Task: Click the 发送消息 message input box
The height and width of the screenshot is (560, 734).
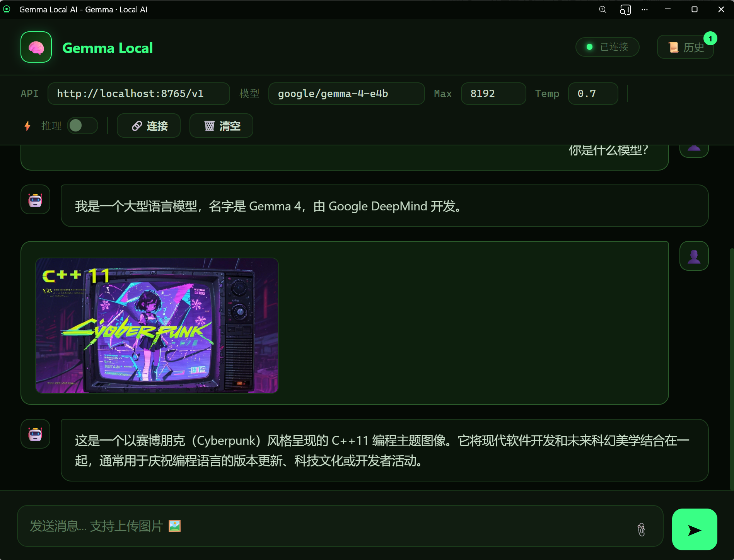Action: (309, 526)
